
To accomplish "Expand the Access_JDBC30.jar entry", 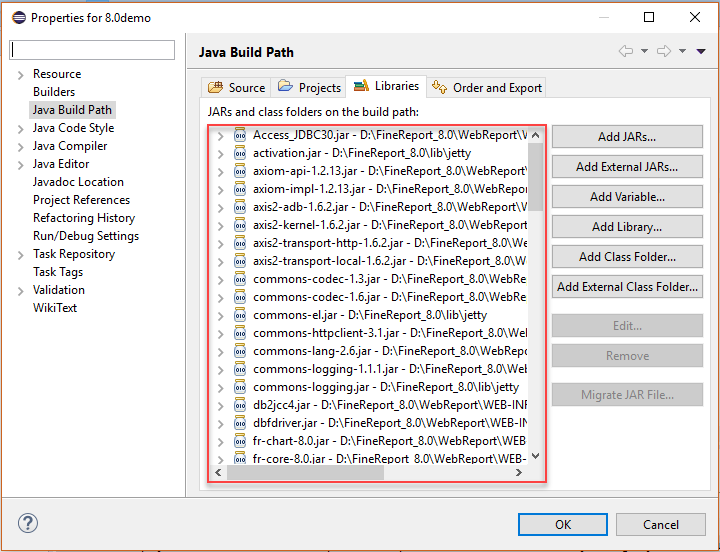I will click(x=220, y=136).
